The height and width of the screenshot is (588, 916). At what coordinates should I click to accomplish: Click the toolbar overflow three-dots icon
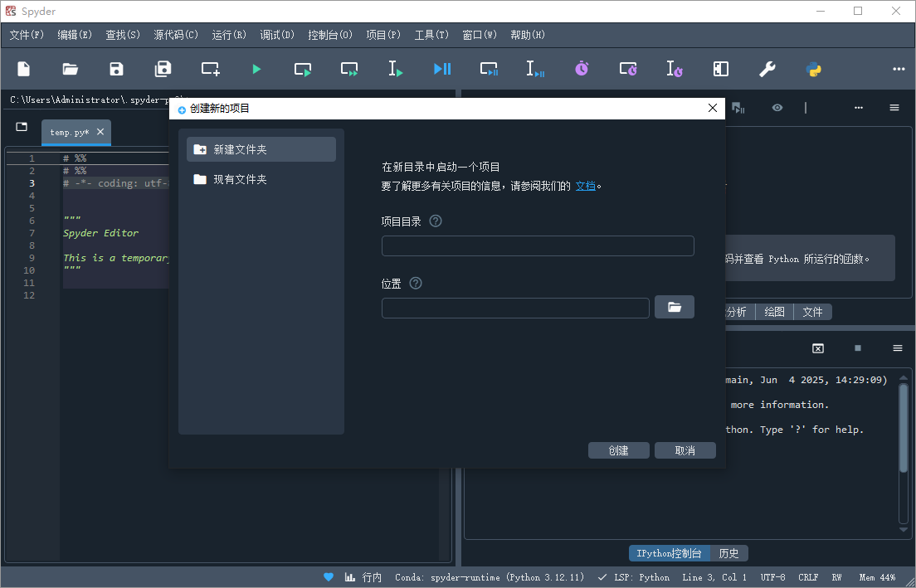899,69
